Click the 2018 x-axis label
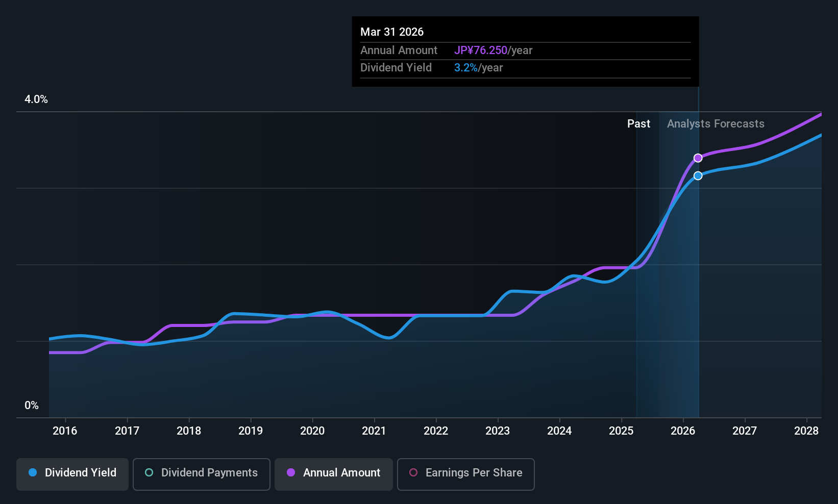Screen dimensions: 838x504 [x=189, y=431]
